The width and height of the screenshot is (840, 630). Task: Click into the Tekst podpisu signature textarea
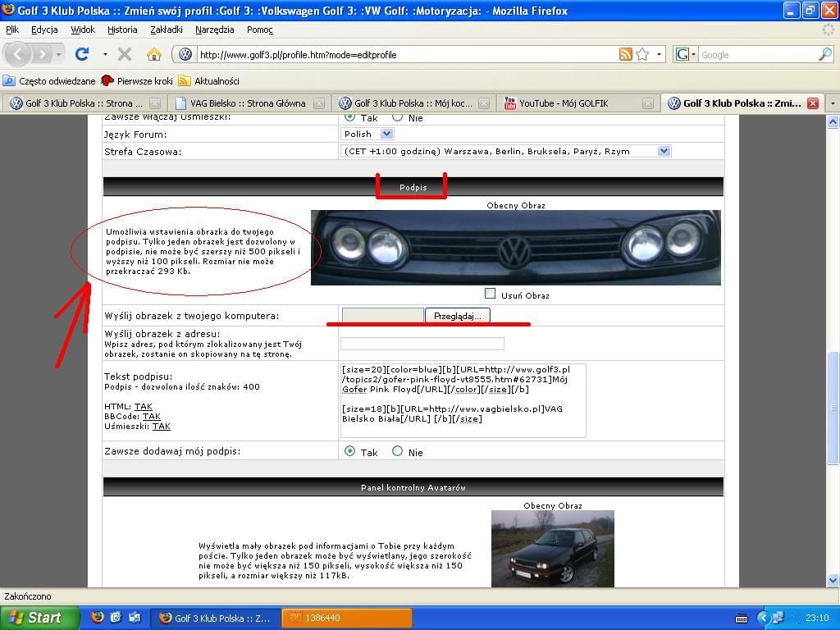[x=463, y=400]
